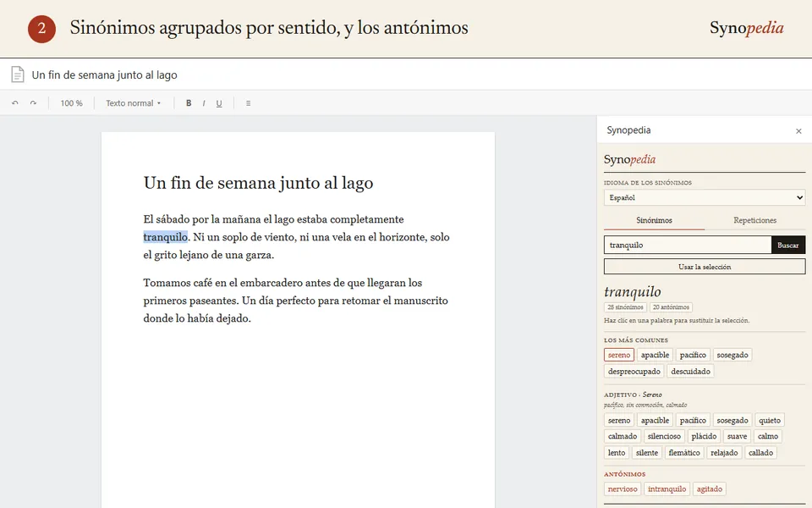Click the 20 antónimos badge
This screenshot has width=812, height=508.
click(x=671, y=307)
